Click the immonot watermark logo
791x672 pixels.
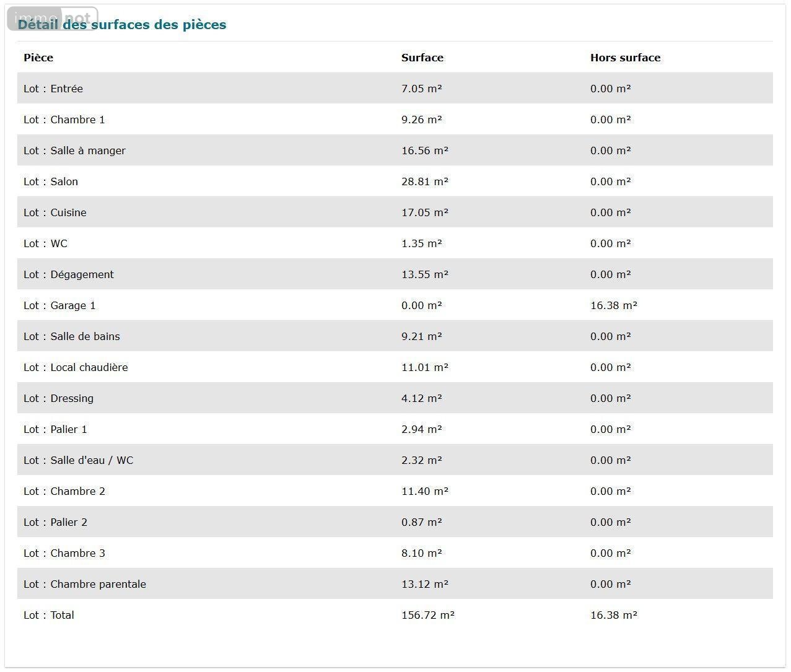[x=53, y=19]
